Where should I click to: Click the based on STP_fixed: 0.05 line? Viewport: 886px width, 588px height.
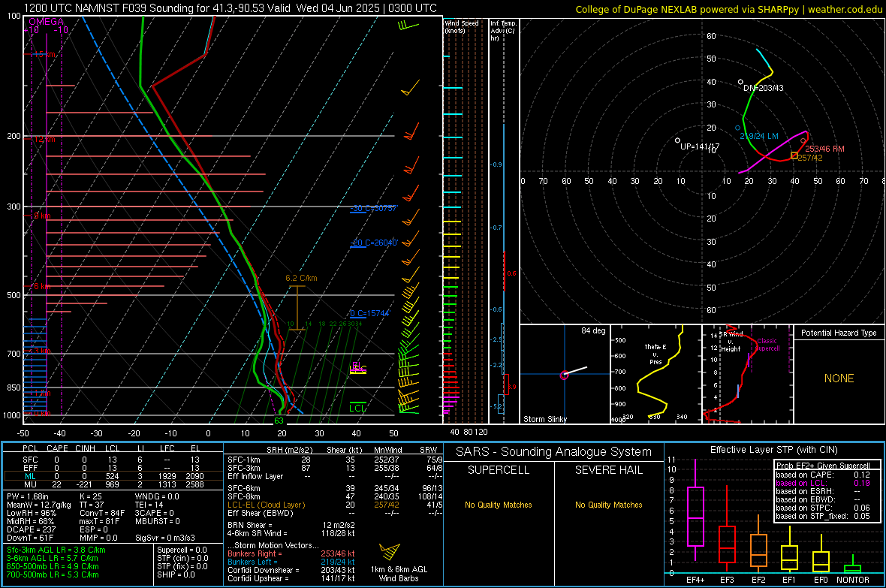point(823,516)
